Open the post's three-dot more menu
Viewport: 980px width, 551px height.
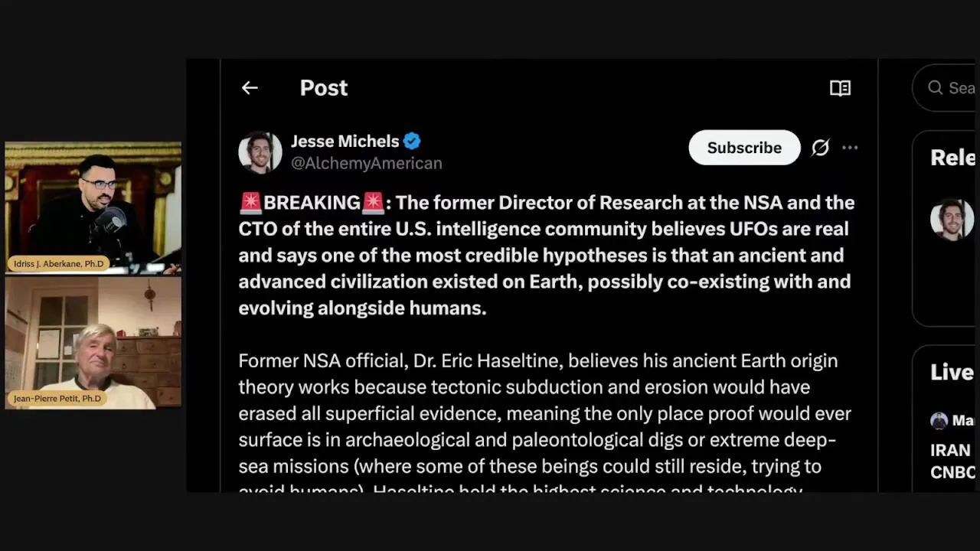click(x=850, y=148)
